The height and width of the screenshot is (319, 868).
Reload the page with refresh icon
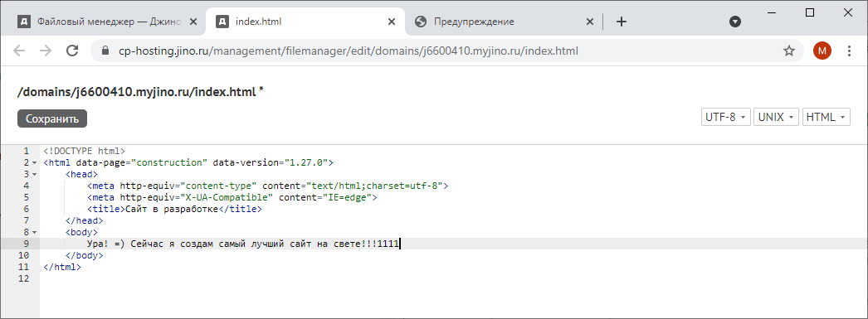point(72,51)
